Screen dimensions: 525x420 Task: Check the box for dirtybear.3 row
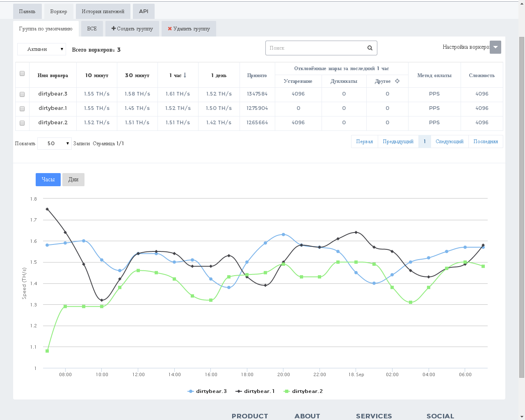pyautogui.click(x=22, y=94)
